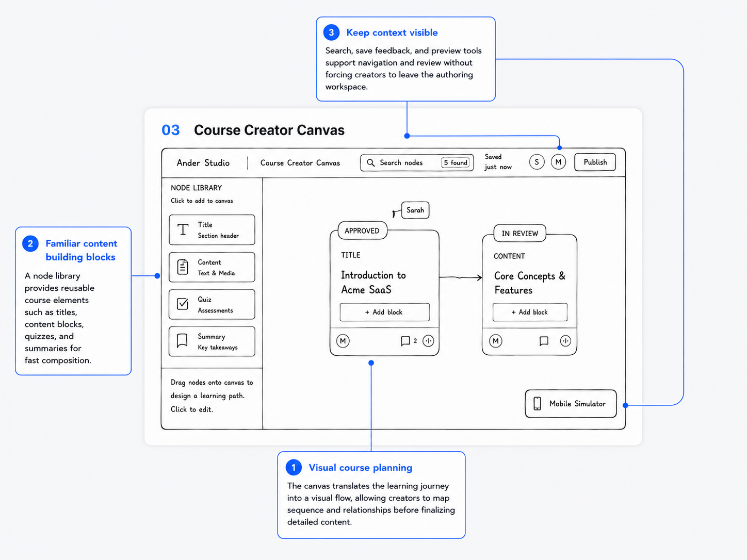747x560 pixels.
Task: Open the Mobile Simulator
Action: pyautogui.click(x=571, y=404)
